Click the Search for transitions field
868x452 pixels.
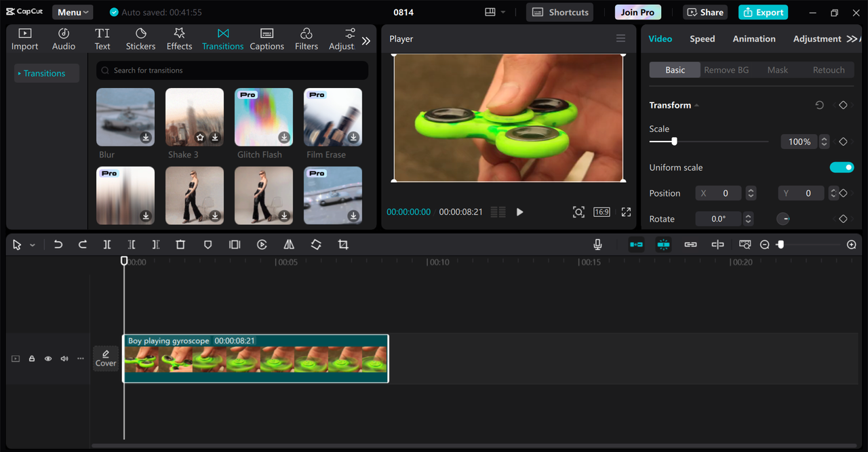pos(233,70)
